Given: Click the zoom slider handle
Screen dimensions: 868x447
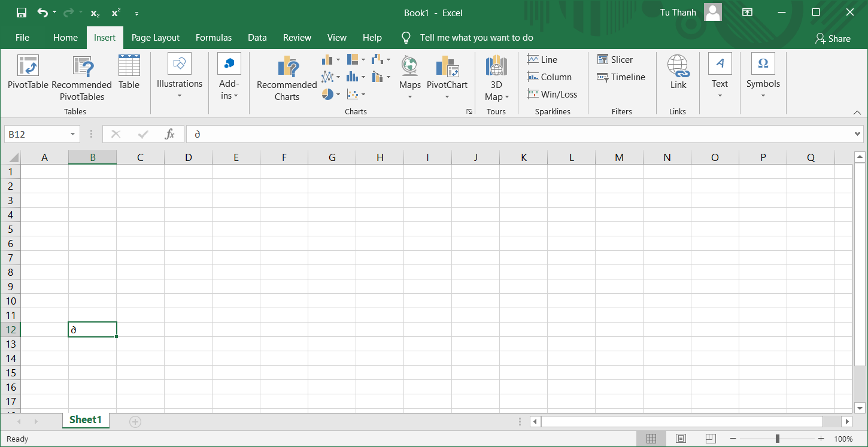Looking at the screenshot, I should pyautogui.click(x=777, y=439).
